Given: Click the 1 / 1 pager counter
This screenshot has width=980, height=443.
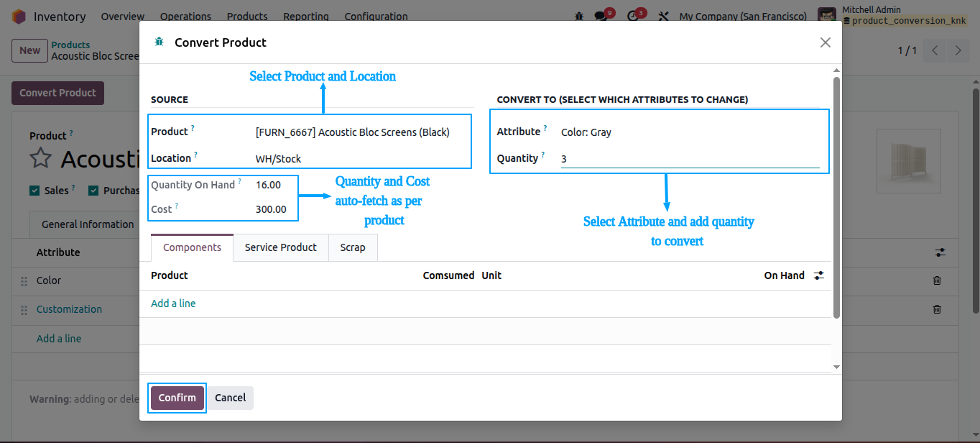Looking at the screenshot, I should [907, 50].
